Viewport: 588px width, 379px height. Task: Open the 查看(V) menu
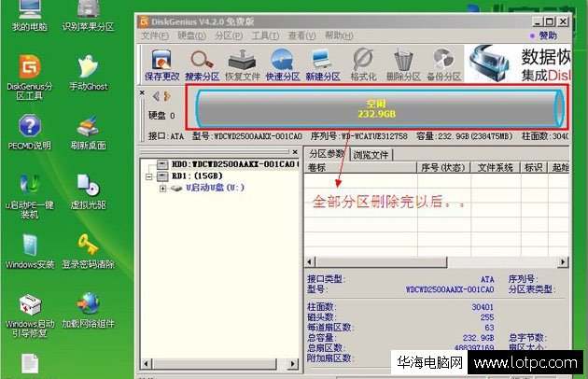tap(301, 35)
